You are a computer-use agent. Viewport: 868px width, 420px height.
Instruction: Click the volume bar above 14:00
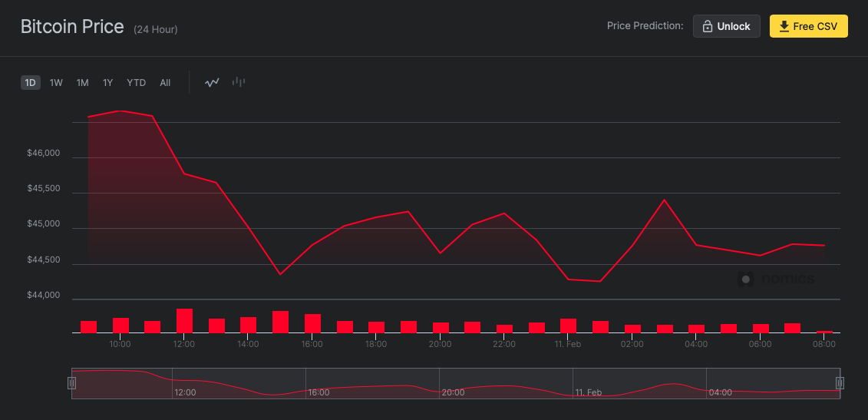[x=248, y=325]
